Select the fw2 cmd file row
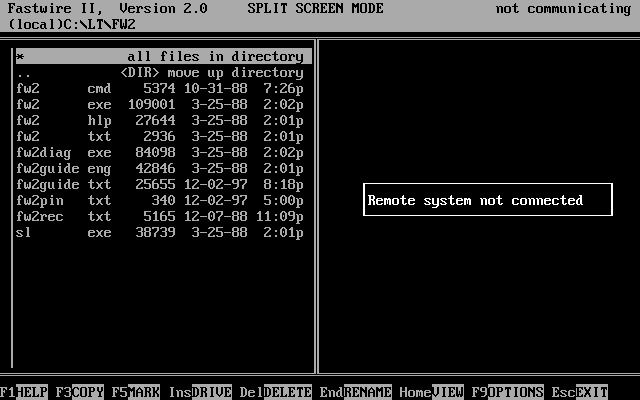 (160, 89)
